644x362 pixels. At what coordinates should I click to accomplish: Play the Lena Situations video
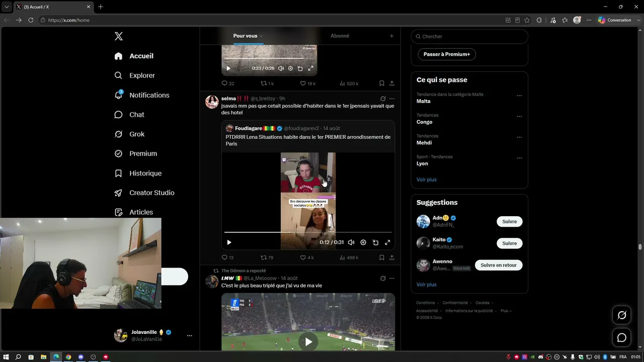pos(229,242)
